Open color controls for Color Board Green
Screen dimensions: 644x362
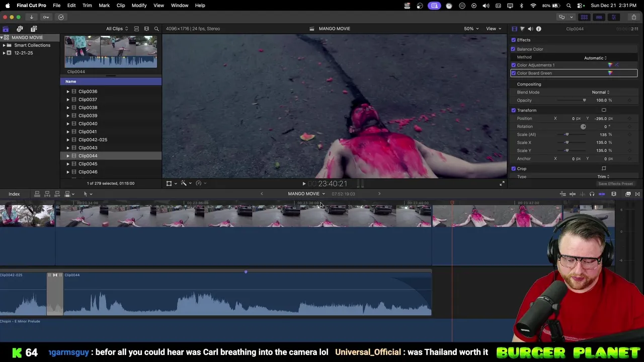[610, 73]
